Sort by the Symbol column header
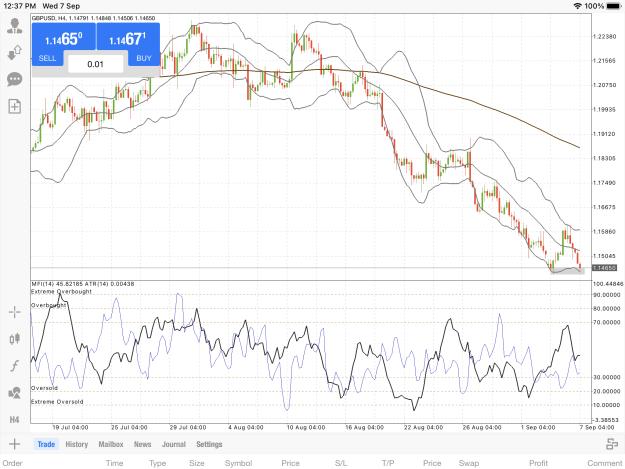 coord(238,463)
